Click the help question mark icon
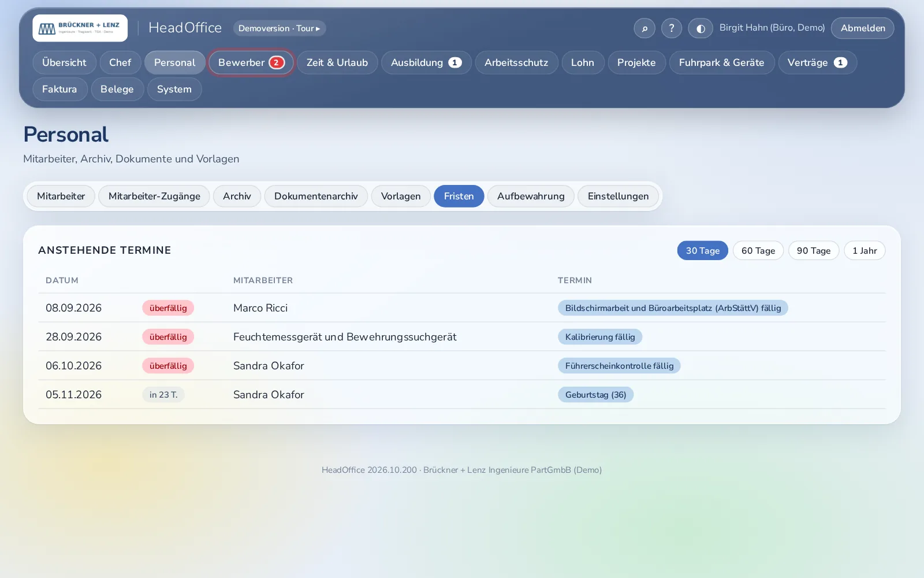The width and height of the screenshot is (924, 578). tap(672, 28)
